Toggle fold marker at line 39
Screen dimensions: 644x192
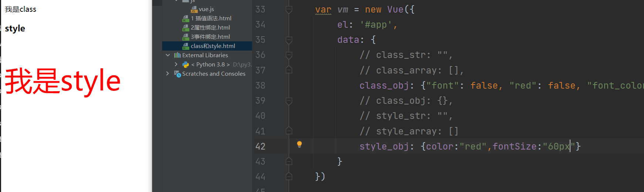(289, 101)
